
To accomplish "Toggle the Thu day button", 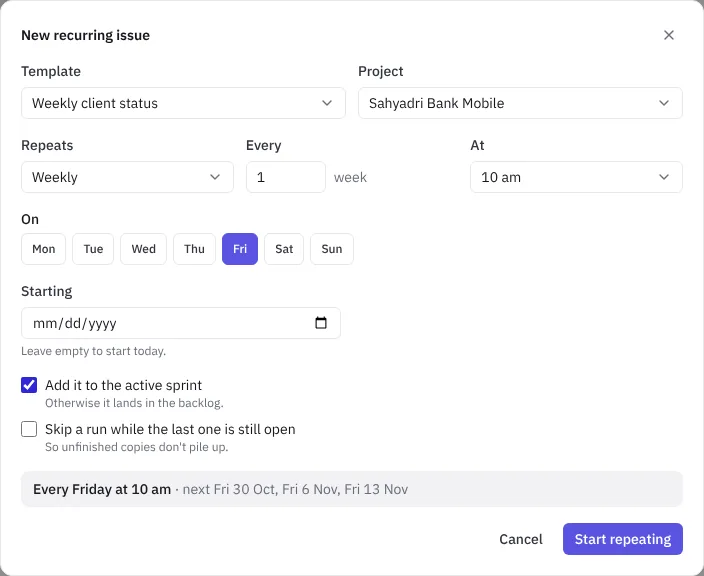I will click(194, 249).
